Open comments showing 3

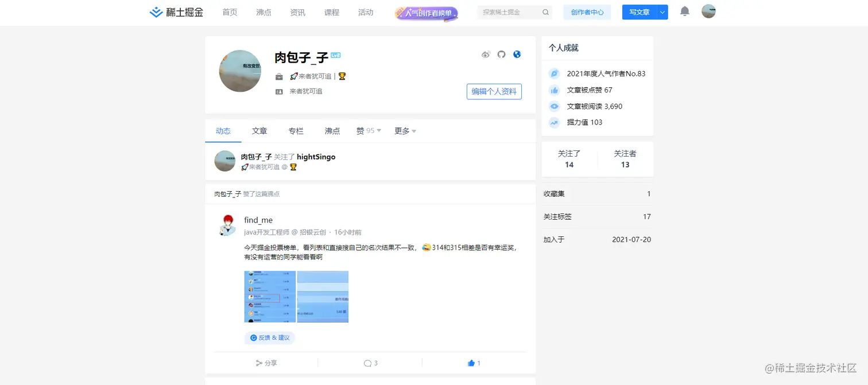tap(370, 363)
